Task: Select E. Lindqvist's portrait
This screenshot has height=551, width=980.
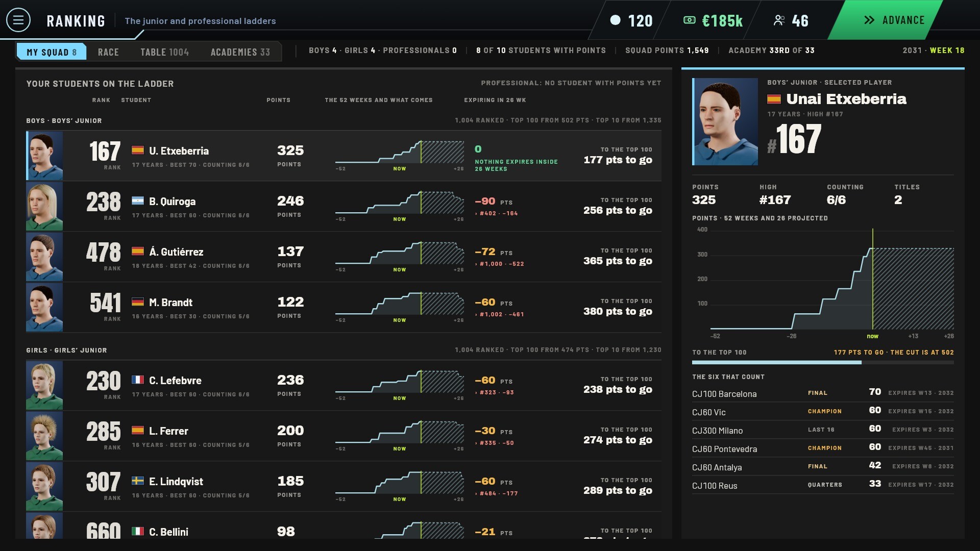Action: 44,486
